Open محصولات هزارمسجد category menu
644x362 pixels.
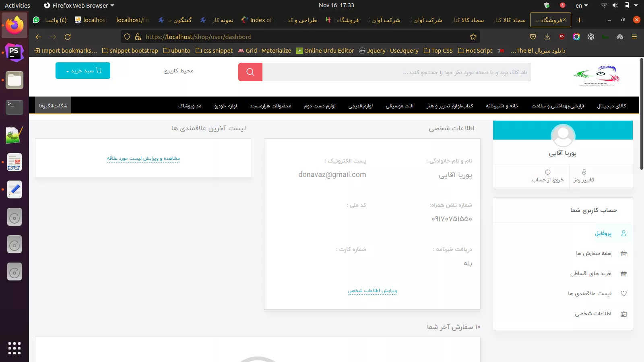click(x=270, y=106)
